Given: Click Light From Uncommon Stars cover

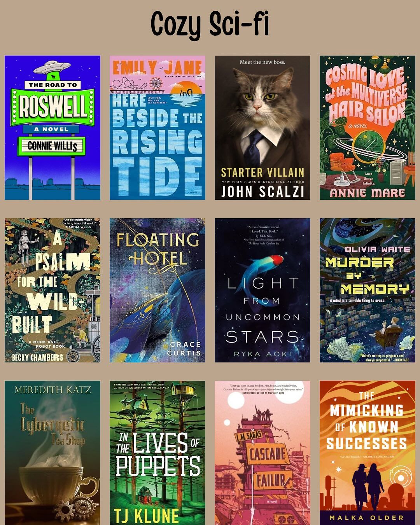Looking at the screenshot, I should click(x=262, y=290).
